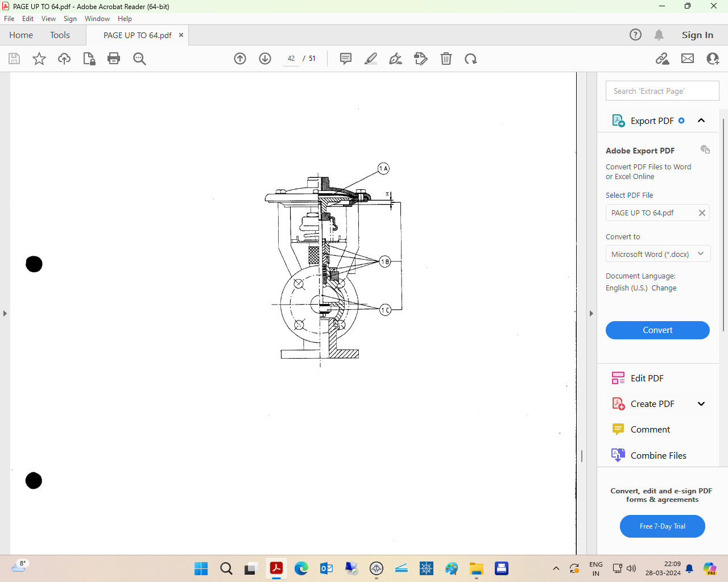728x582 pixels.
Task: Switch to the Tools tab
Action: 60,35
